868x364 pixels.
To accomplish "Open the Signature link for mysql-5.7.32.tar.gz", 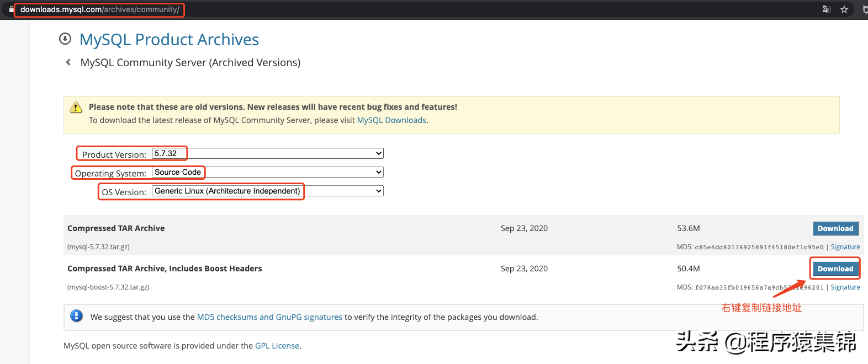I will [845, 247].
